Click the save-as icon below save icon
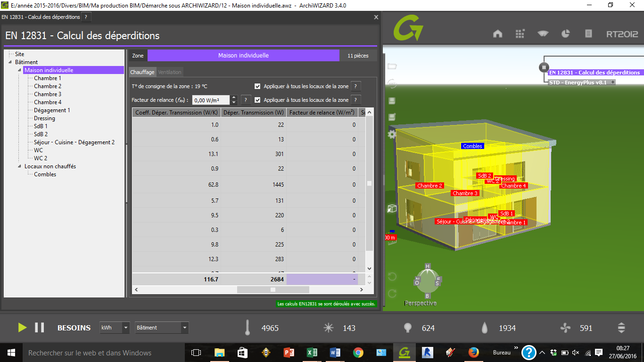The width and height of the screenshot is (644, 362). (x=392, y=117)
